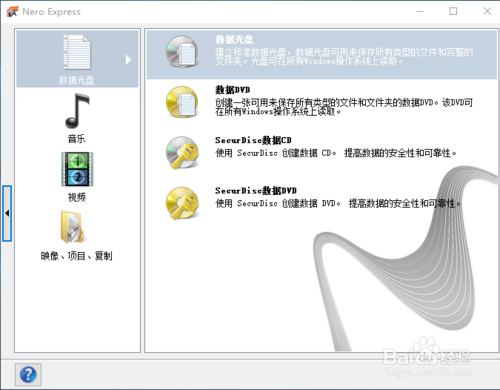Viewport: 500px width, 390px height.
Task: Maximize the Nero Express window
Action: [453, 11]
